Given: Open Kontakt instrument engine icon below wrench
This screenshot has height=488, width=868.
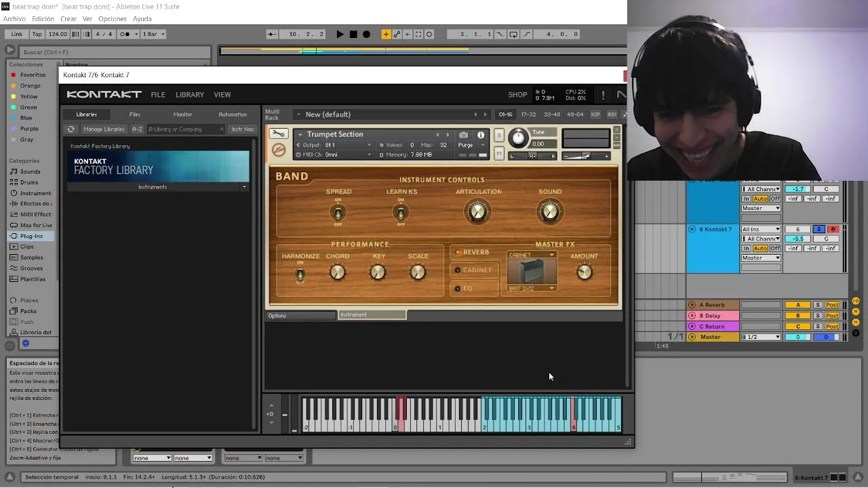Looking at the screenshot, I should [x=278, y=150].
